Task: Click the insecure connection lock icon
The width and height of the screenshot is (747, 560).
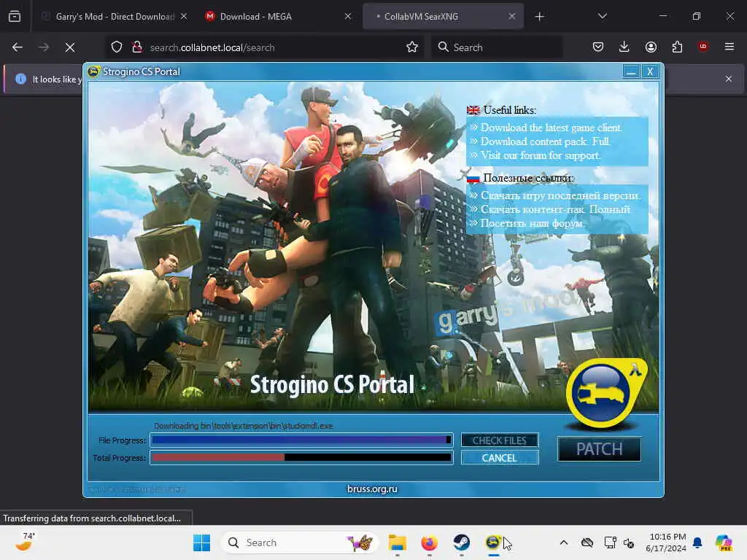Action: [136, 47]
